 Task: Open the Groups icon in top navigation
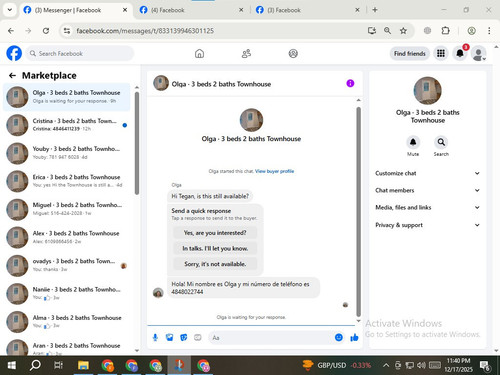293,53
